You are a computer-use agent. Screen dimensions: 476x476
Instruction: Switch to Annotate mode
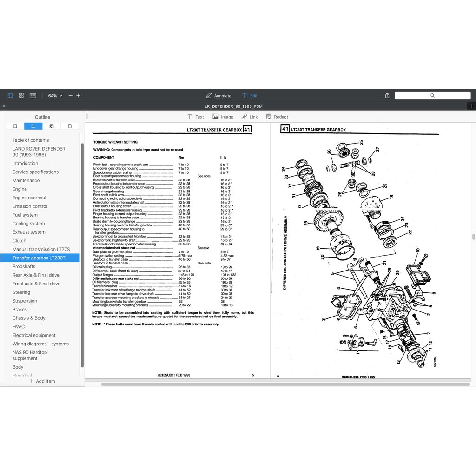(x=218, y=96)
